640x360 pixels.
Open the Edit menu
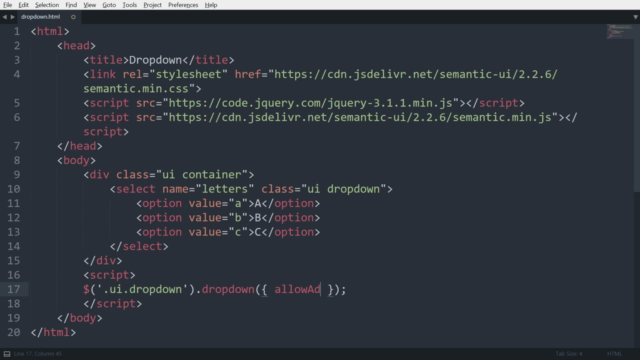(x=23, y=5)
